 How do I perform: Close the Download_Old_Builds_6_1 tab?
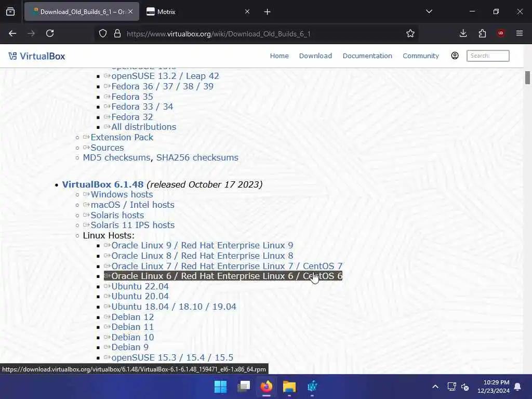click(130, 11)
